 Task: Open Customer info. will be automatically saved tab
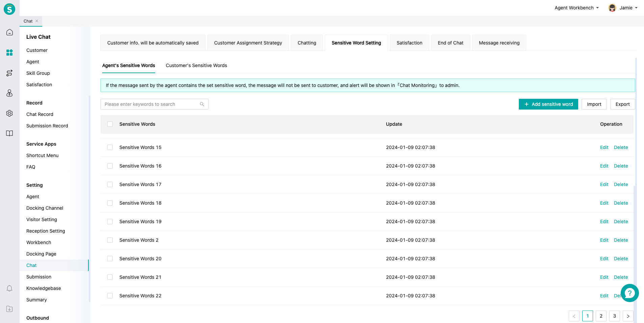(x=153, y=43)
